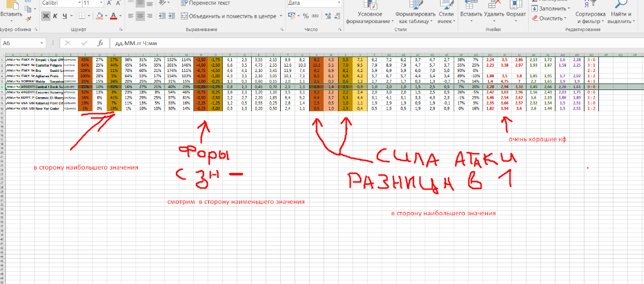Screen dimensions: 644x284
Task: Toggle underline formatting (Ч button)
Action: 64,16
